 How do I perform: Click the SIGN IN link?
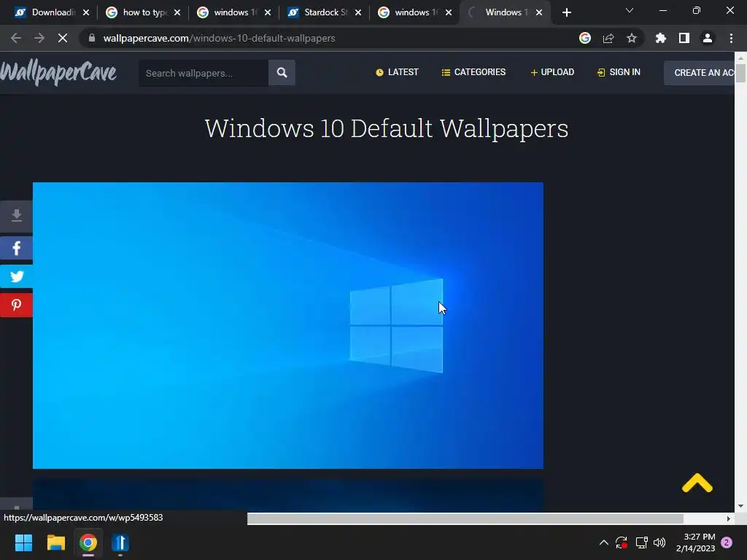[x=619, y=72]
